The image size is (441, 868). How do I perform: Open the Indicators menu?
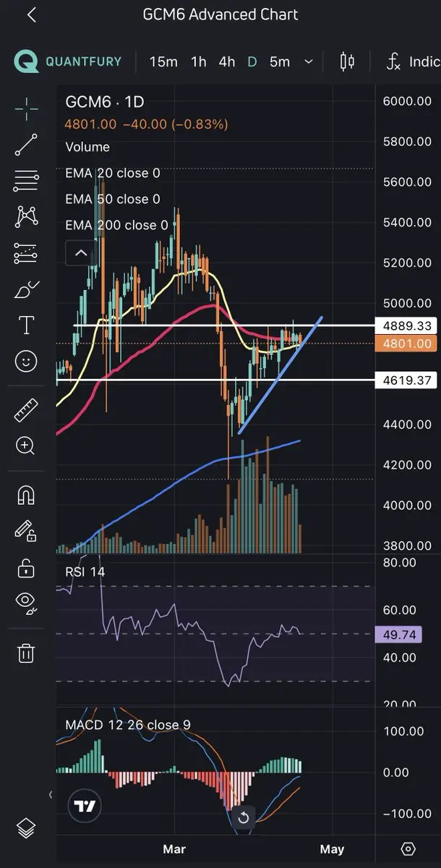[414, 61]
